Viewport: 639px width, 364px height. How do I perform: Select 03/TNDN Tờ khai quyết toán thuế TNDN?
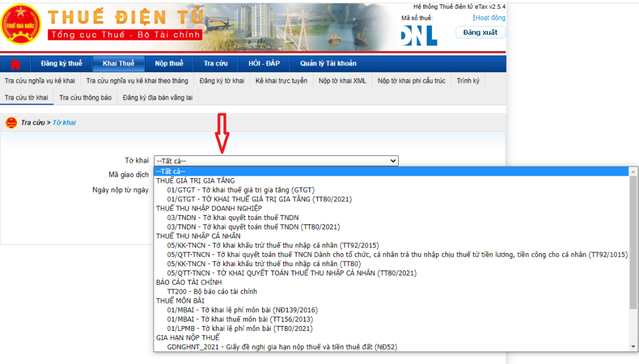[x=233, y=218]
